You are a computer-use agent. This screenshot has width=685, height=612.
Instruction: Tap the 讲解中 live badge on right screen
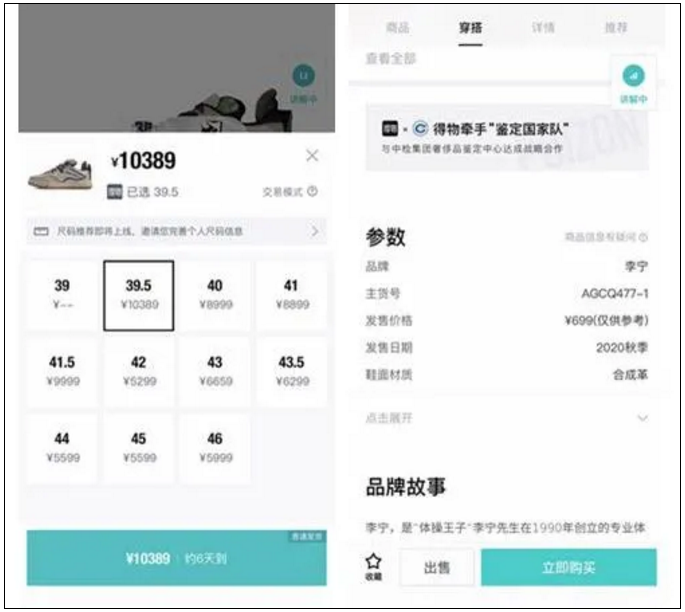click(633, 83)
